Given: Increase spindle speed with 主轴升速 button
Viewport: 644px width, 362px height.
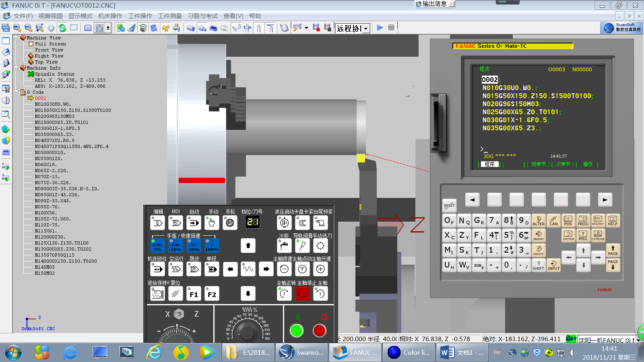Looking at the screenshot, I should point(320,269).
